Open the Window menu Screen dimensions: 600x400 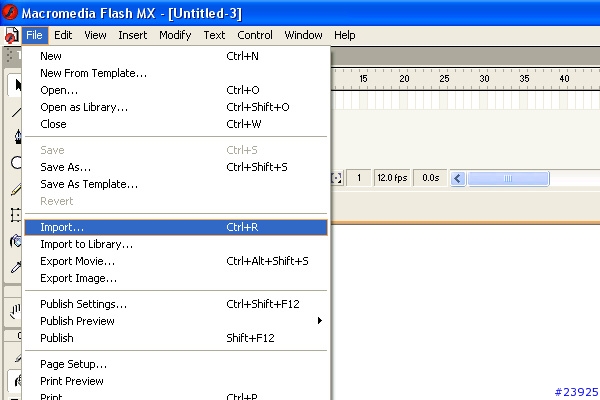(x=303, y=35)
